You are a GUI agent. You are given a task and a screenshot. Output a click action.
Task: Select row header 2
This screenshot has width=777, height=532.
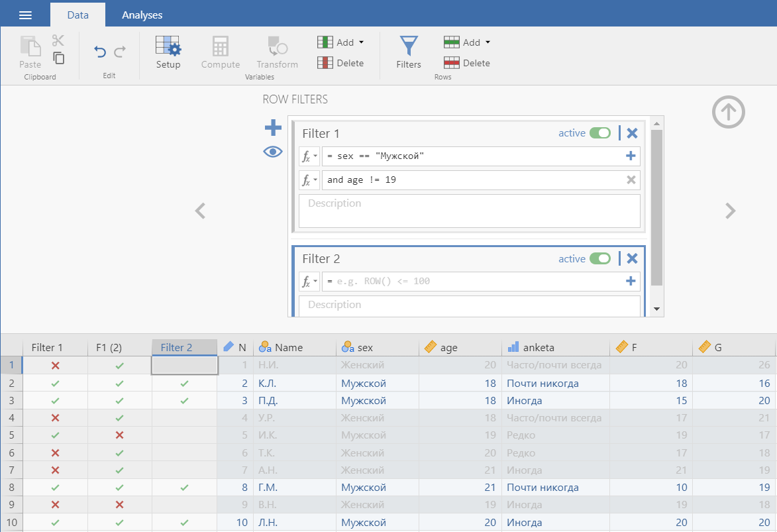(12, 383)
